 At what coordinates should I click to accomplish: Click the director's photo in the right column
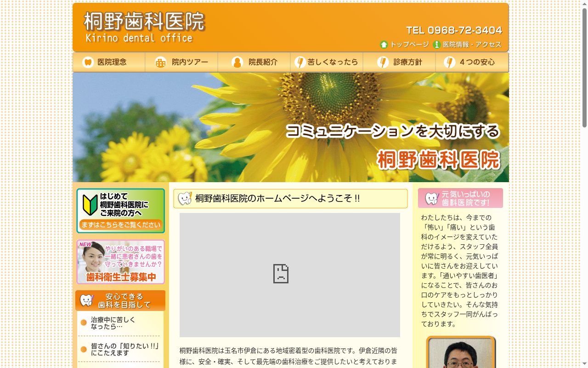click(x=461, y=352)
